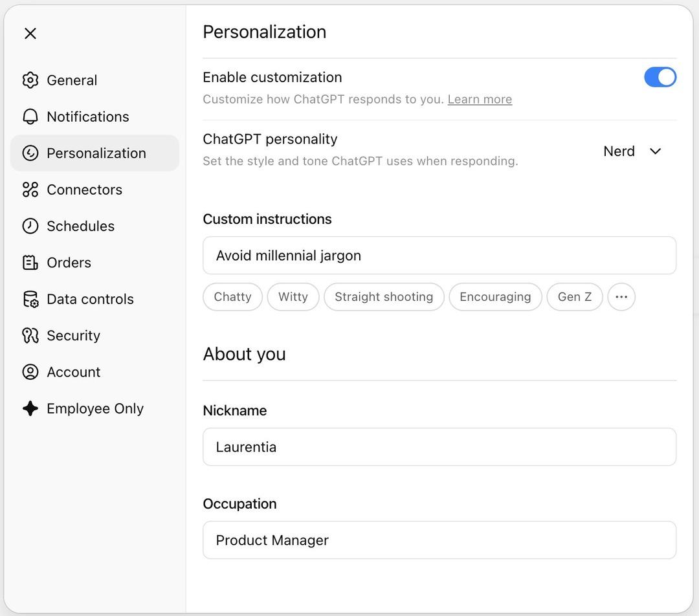
Task: Expand personality options with chevron arrow
Action: pos(656,151)
